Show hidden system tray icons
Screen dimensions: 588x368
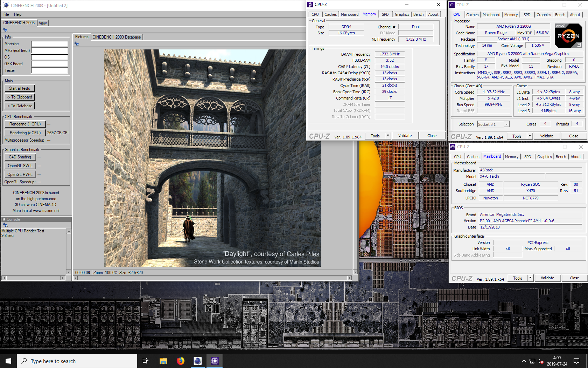point(524,361)
